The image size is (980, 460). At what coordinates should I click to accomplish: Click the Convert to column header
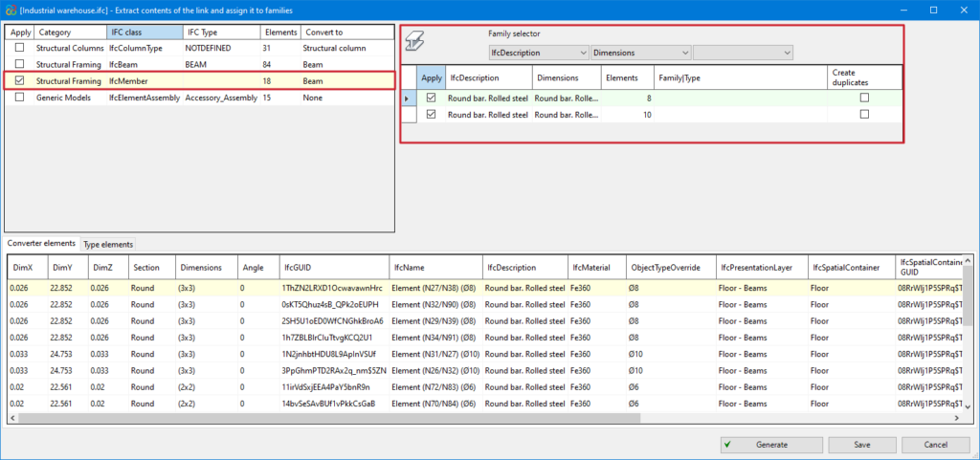point(346,33)
